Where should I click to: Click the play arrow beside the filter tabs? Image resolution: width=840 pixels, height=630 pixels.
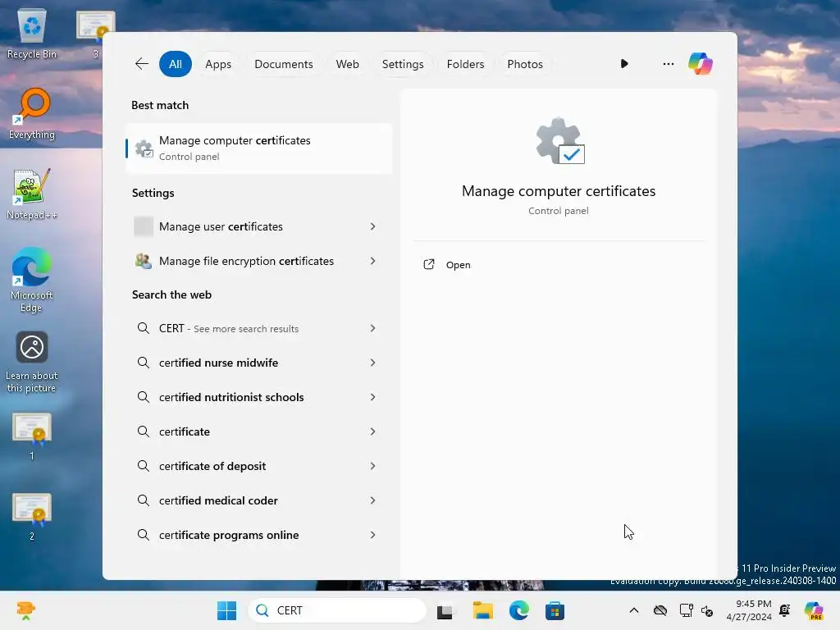(624, 64)
